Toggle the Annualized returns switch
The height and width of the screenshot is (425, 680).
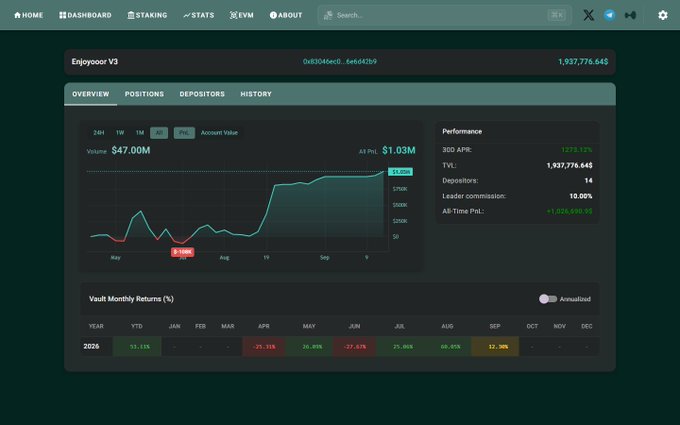[x=548, y=299]
